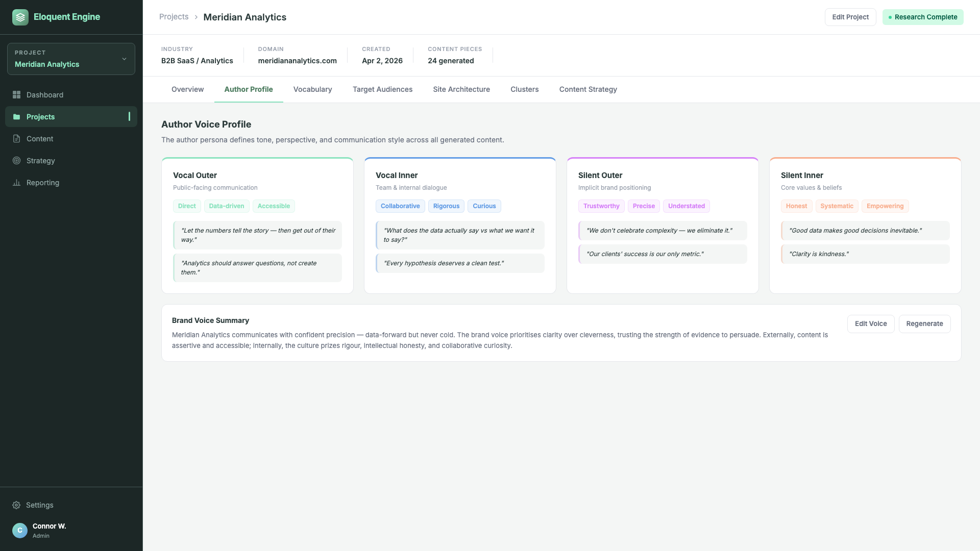Open Settings via the gear icon
The width and height of the screenshot is (980, 551).
(x=16, y=505)
